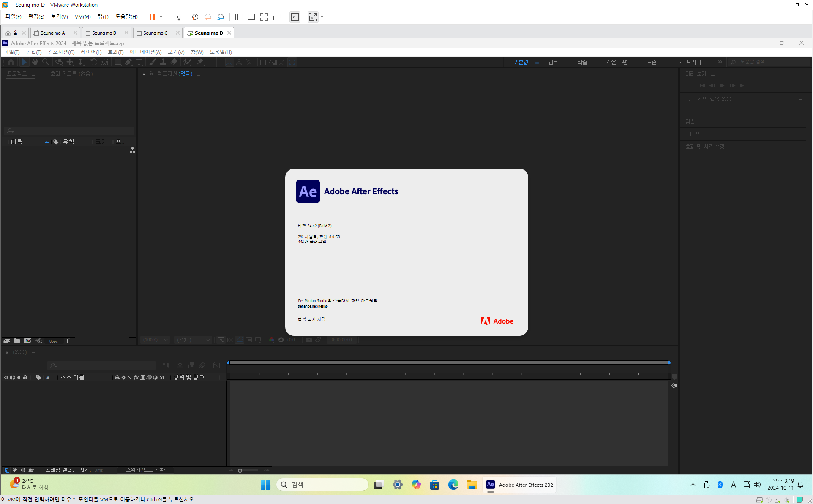Select the Rectangle shape tool

118,62
